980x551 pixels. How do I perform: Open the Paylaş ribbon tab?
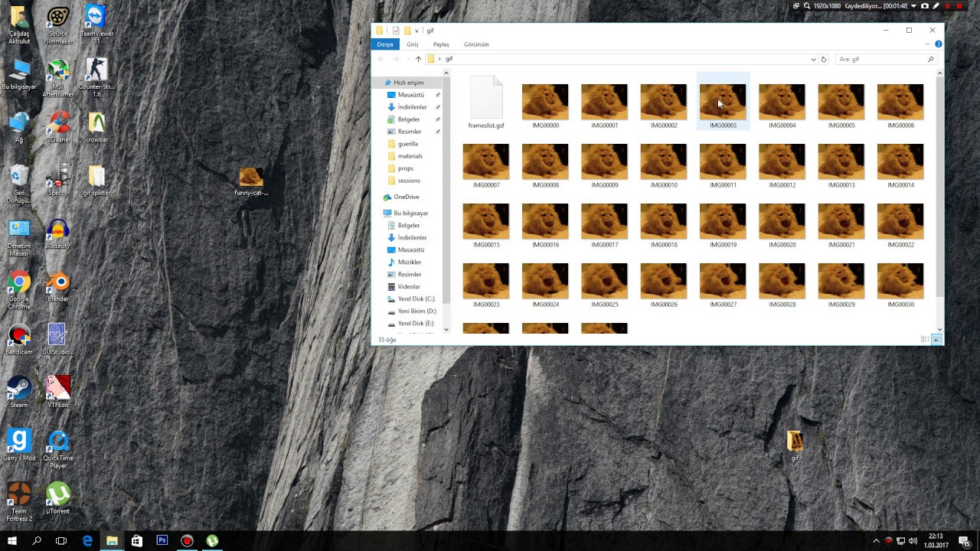pyautogui.click(x=441, y=44)
